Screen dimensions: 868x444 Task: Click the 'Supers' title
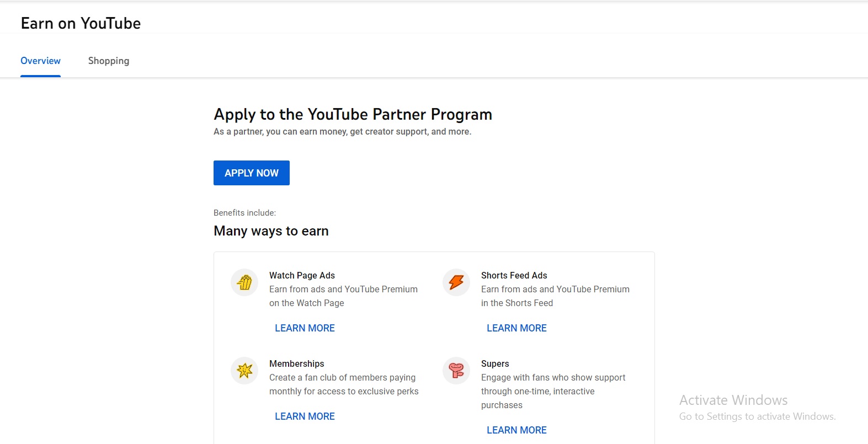[x=495, y=363]
